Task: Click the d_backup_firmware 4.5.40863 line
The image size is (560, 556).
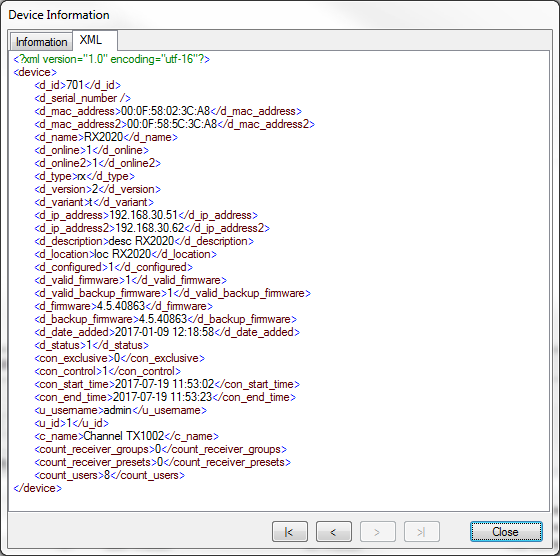Action: [165, 319]
